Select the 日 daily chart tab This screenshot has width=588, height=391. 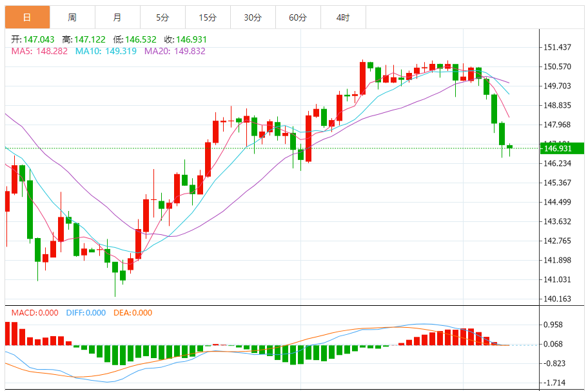tap(27, 17)
